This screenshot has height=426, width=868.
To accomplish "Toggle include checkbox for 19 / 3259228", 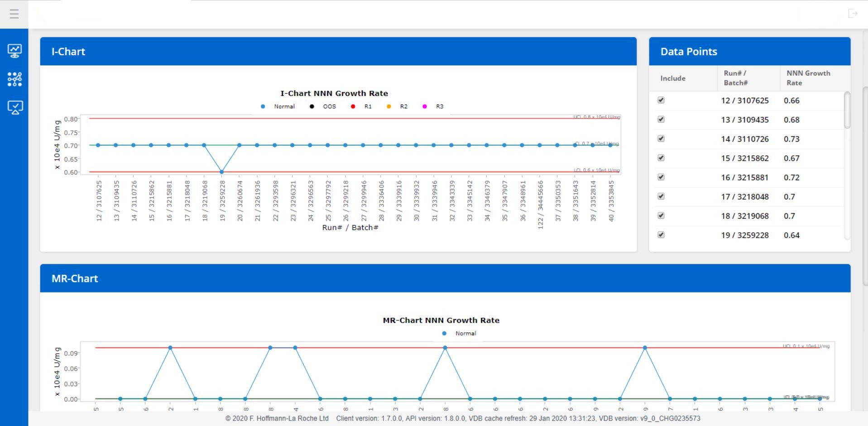I will tap(661, 235).
